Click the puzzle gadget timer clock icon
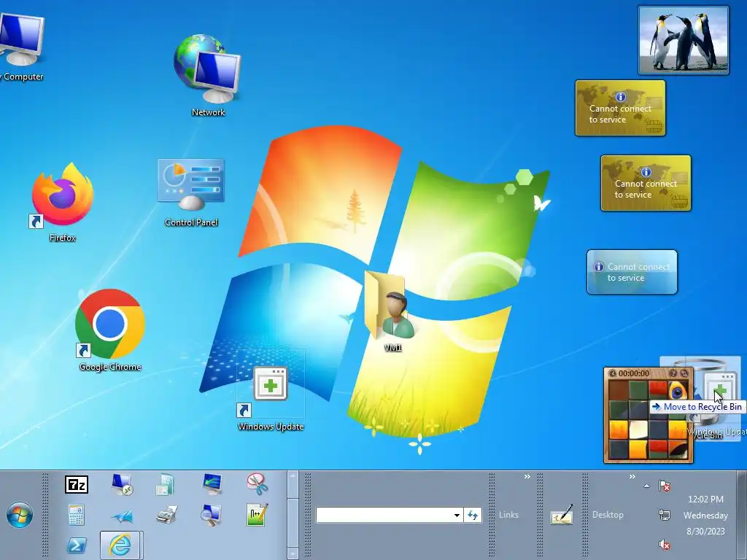The image size is (747, 560). click(613, 373)
